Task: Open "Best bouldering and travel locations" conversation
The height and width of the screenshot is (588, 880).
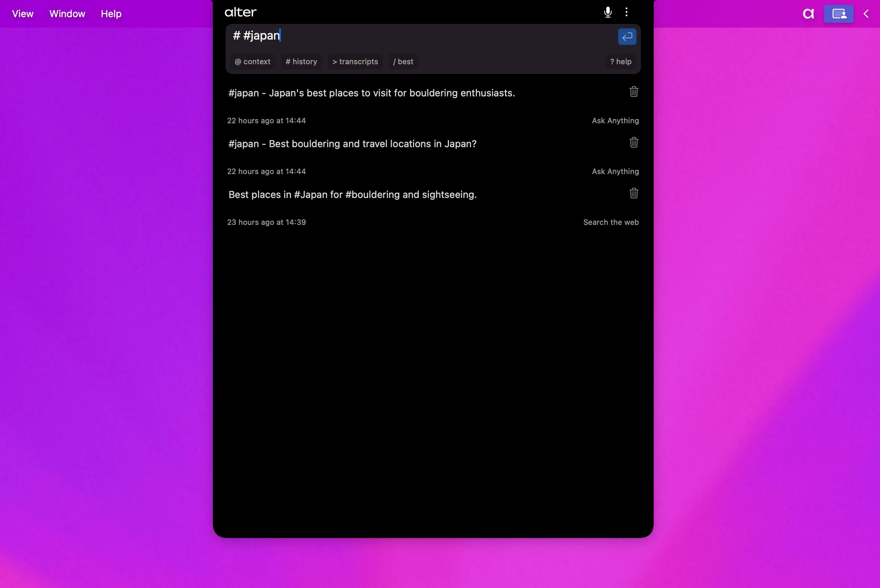Action: (x=352, y=144)
